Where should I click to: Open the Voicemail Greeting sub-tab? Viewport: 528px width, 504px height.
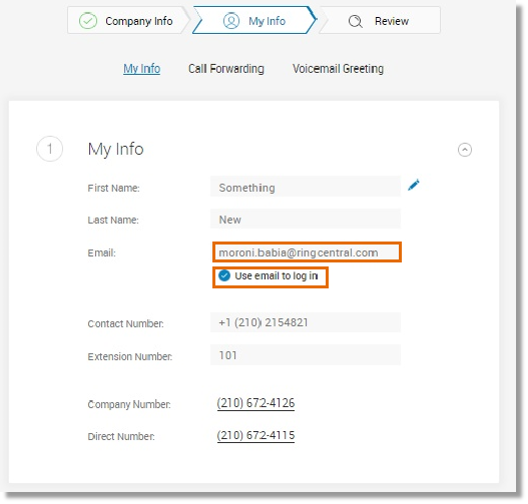coord(338,69)
